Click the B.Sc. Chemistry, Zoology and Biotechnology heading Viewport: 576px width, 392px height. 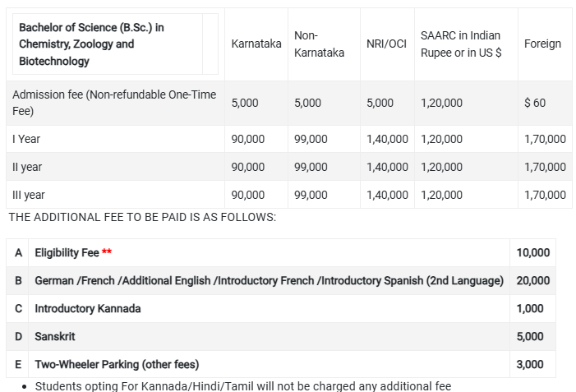[91, 44]
